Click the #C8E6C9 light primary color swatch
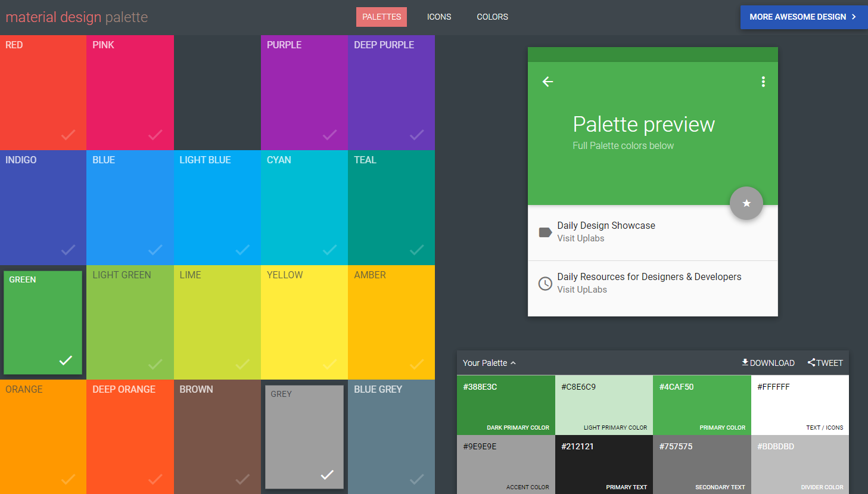Viewport: 868px width, 494px height. tap(603, 405)
